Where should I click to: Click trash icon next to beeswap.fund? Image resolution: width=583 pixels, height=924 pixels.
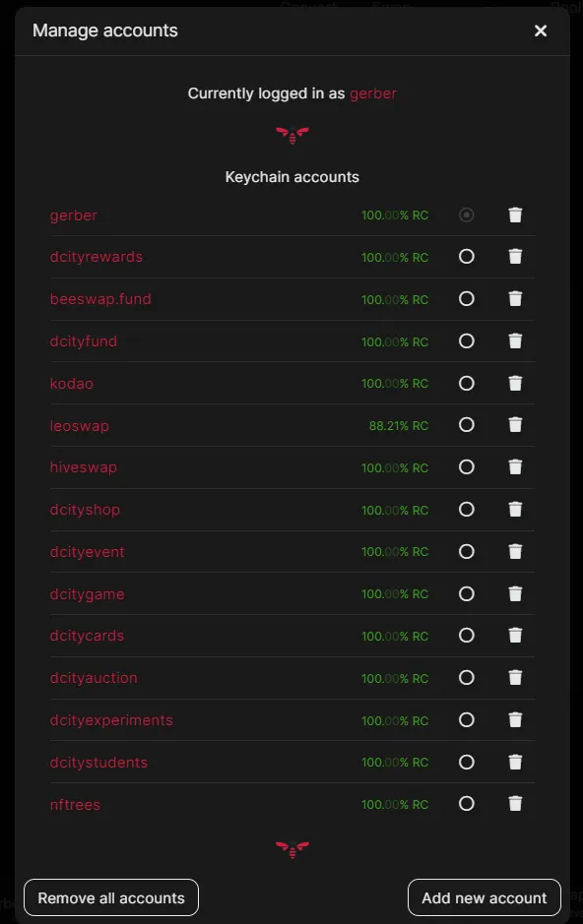point(515,299)
